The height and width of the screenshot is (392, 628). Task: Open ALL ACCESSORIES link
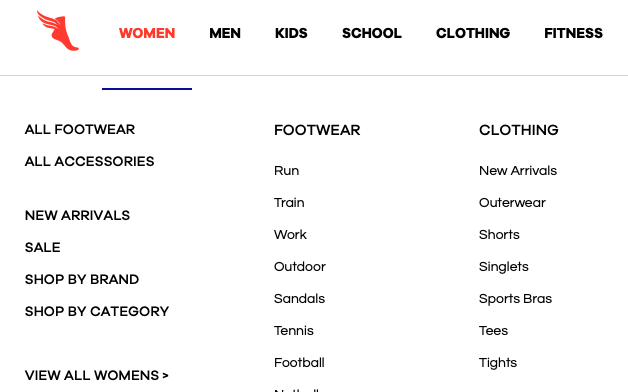tap(89, 161)
